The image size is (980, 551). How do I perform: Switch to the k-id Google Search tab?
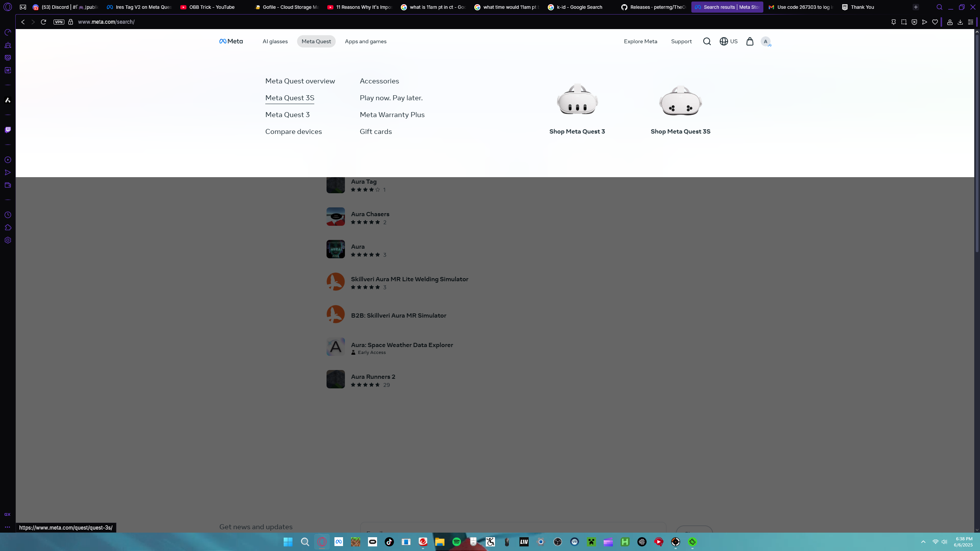coord(580,7)
